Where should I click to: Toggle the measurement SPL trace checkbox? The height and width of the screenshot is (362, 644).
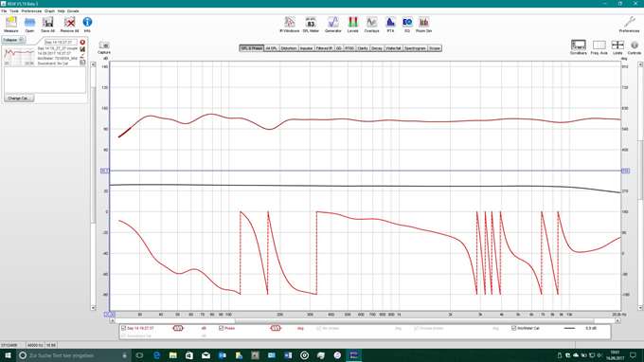124,328
